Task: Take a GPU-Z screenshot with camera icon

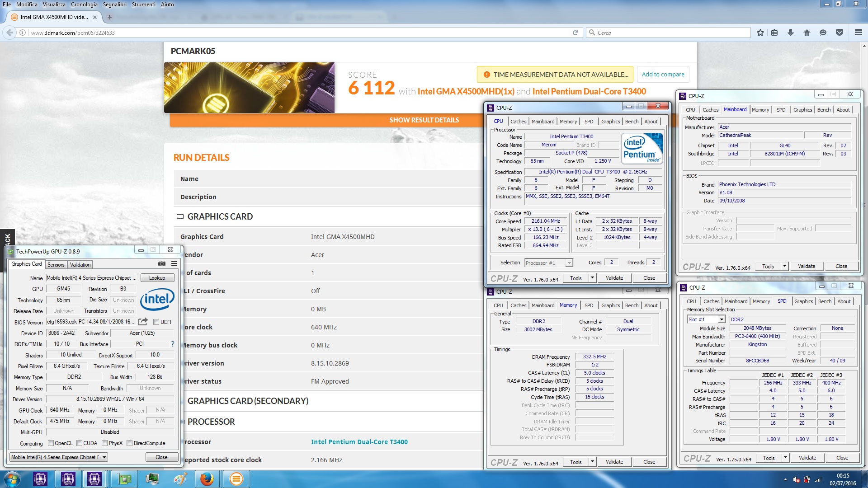Action: [x=161, y=264]
